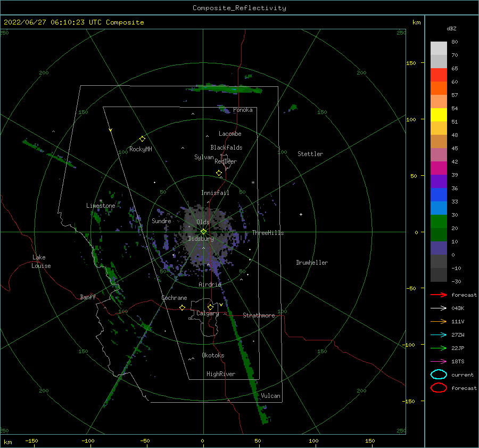Click the yellow radar marker at map center
Viewport: 479px width, 448px height.
point(203,232)
